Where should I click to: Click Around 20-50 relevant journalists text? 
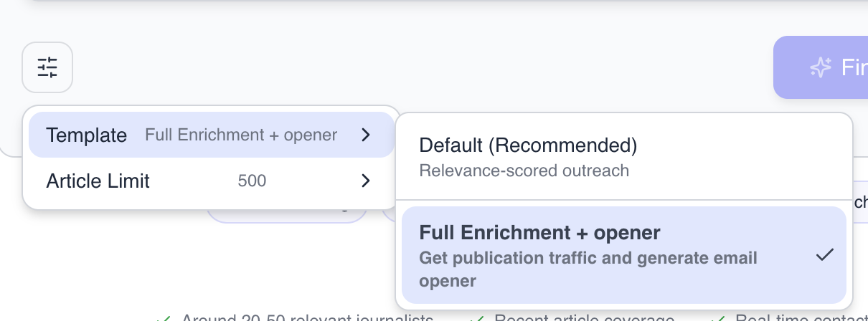coord(307,317)
